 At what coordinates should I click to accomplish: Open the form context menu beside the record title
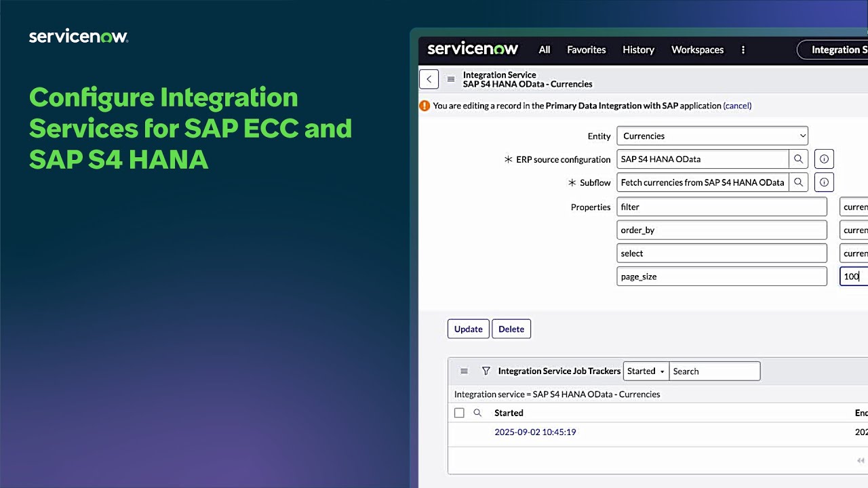(451, 79)
